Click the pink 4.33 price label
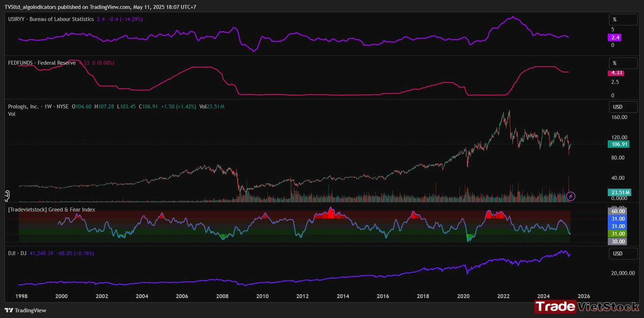644x318 pixels. 616,73
